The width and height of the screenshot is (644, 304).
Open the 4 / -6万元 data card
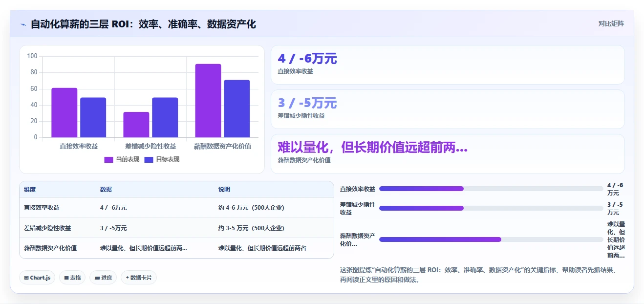tap(448, 65)
